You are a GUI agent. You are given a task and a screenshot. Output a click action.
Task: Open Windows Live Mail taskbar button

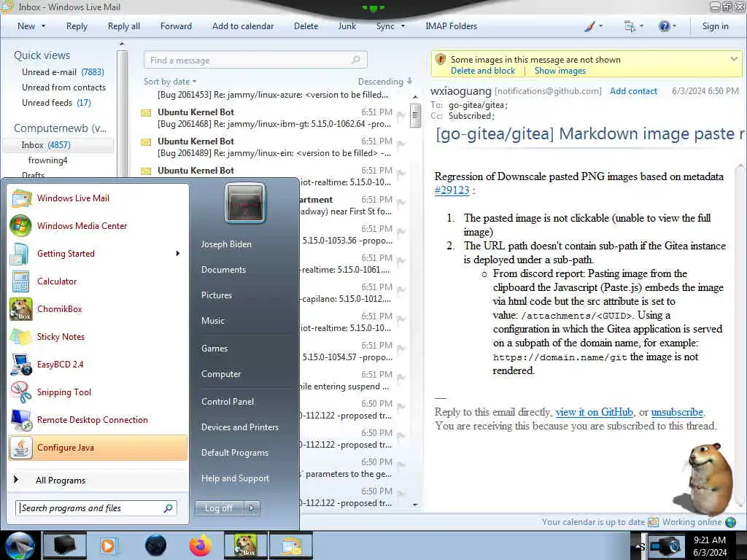(291, 545)
